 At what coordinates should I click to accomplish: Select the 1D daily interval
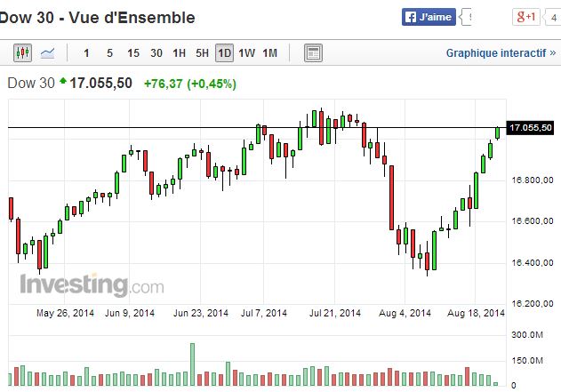(x=224, y=53)
